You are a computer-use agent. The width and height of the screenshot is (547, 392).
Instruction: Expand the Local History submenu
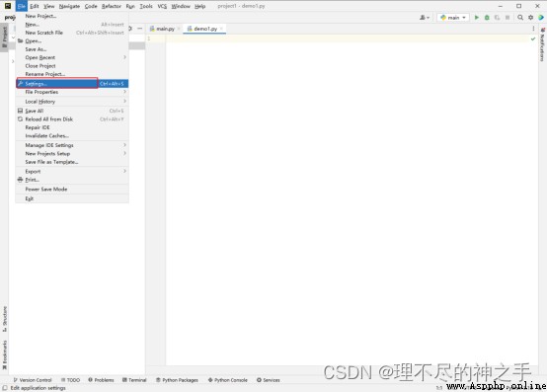(x=72, y=102)
